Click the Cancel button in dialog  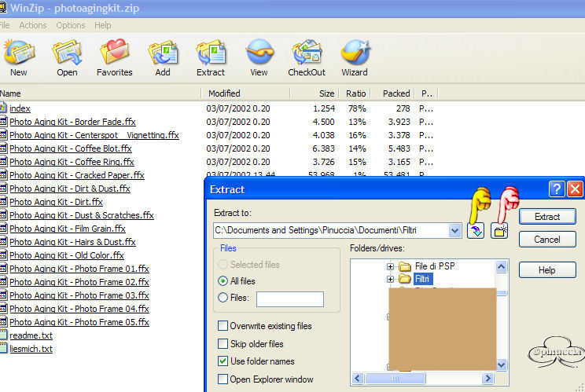tap(547, 240)
